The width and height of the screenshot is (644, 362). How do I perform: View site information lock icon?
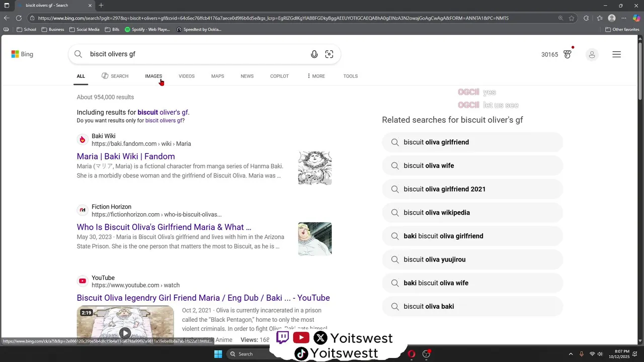coord(32,18)
